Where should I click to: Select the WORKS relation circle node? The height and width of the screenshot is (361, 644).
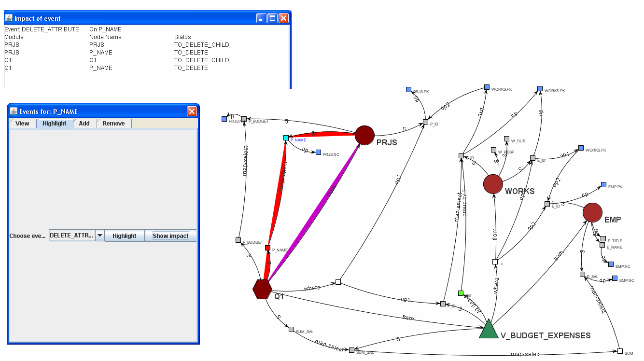[493, 184]
